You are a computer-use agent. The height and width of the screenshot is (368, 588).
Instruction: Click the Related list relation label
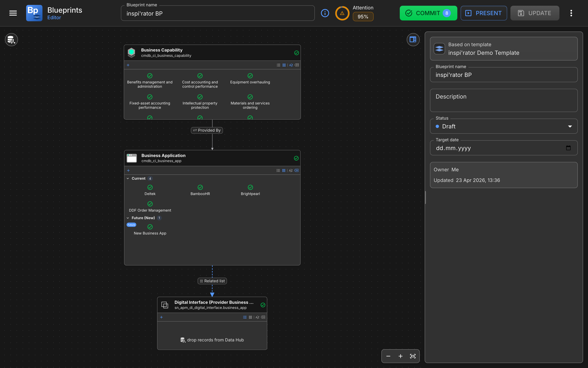tap(212, 281)
